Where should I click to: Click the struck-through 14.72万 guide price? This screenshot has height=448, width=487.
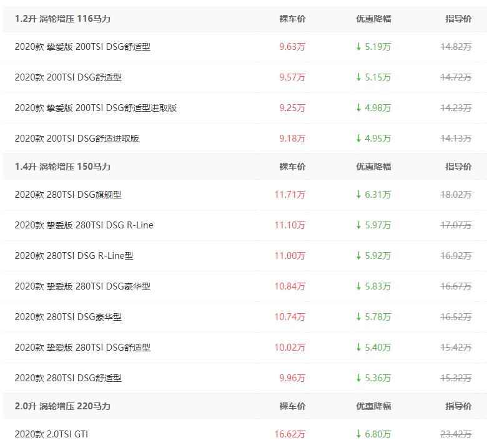click(456, 77)
